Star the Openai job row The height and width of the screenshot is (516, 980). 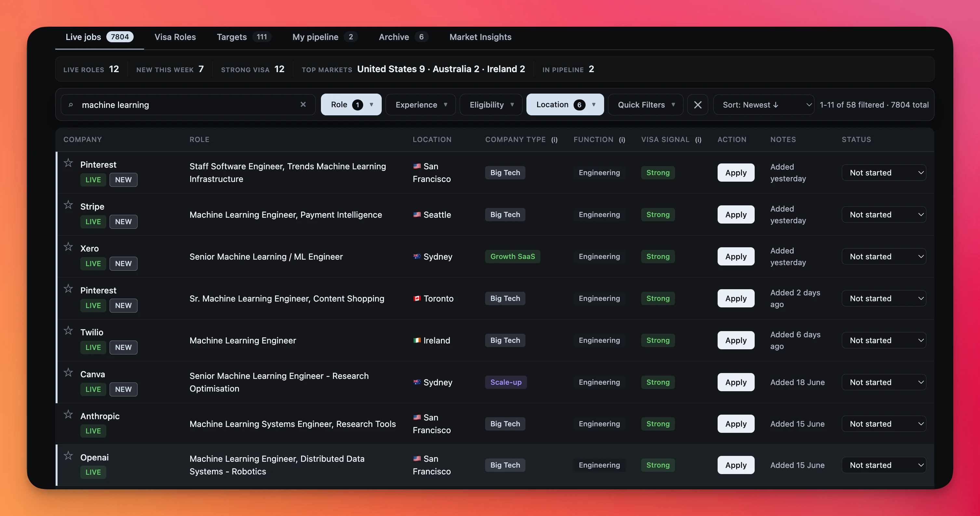click(x=68, y=455)
